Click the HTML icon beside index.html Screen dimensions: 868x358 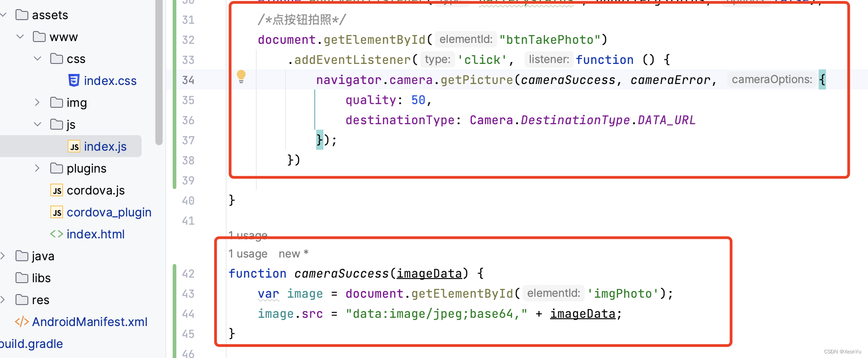(x=57, y=234)
